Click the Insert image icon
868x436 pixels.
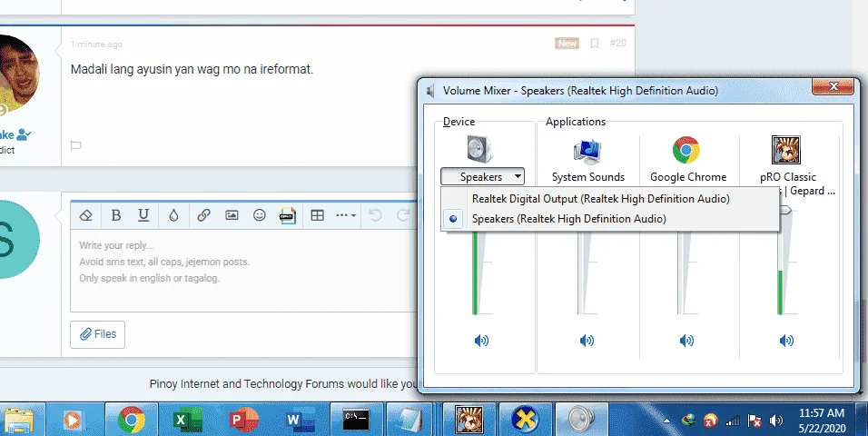[x=232, y=215]
